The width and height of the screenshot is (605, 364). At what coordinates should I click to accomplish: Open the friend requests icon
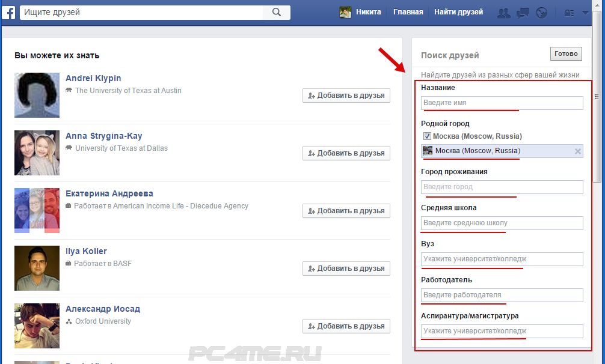pyautogui.click(x=504, y=13)
